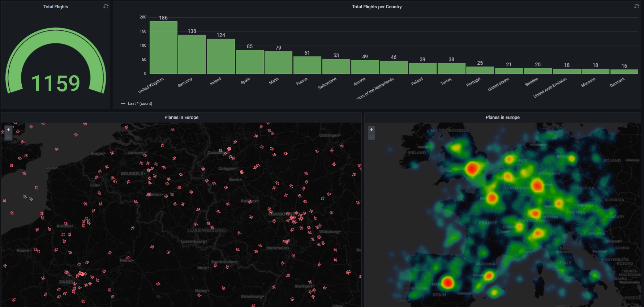
Task: Click the Stuttgart label on the map
Action: [x=303, y=286]
